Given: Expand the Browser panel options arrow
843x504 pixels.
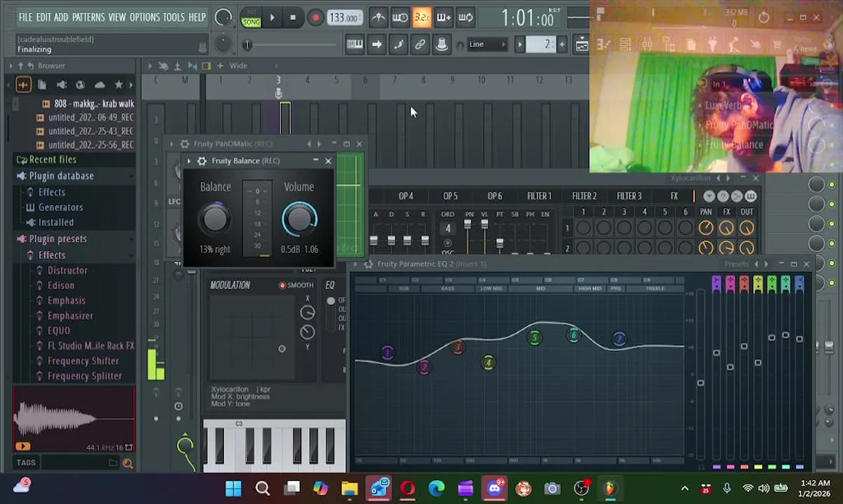Looking at the screenshot, I should [x=11, y=66].
